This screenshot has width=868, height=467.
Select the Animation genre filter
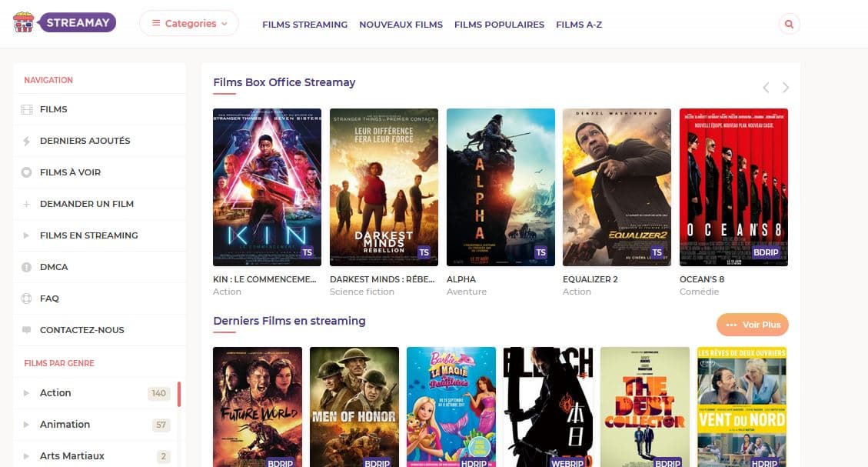click(65, 424)
